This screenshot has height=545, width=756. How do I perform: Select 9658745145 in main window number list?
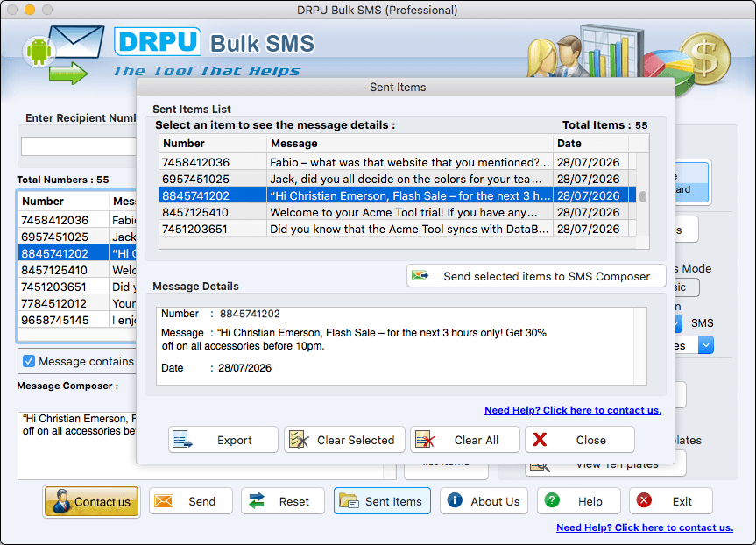coord(77,320)
